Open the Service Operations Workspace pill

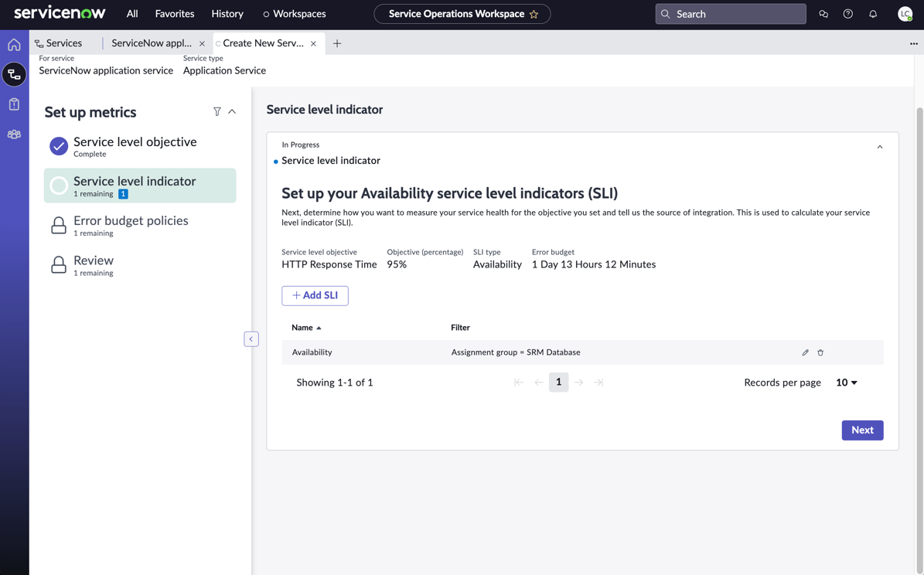462,14
